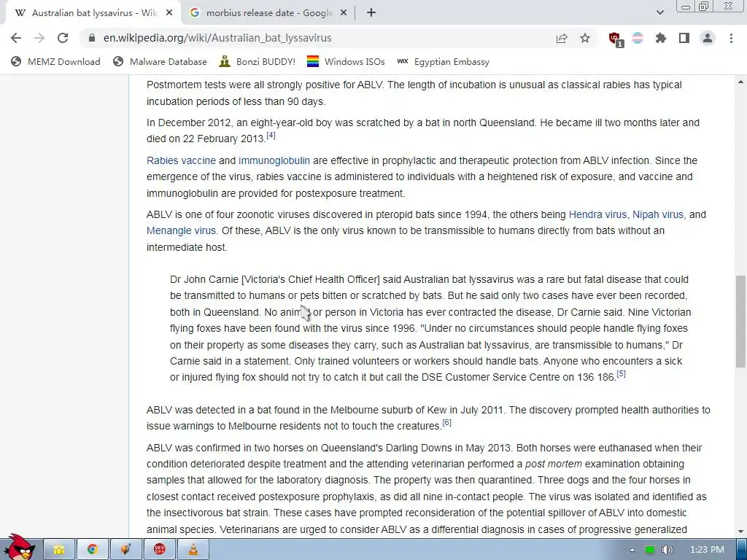Screen dimensions: 747x560
Task: Go back to the previous page
Action: (x=16, y=38)
